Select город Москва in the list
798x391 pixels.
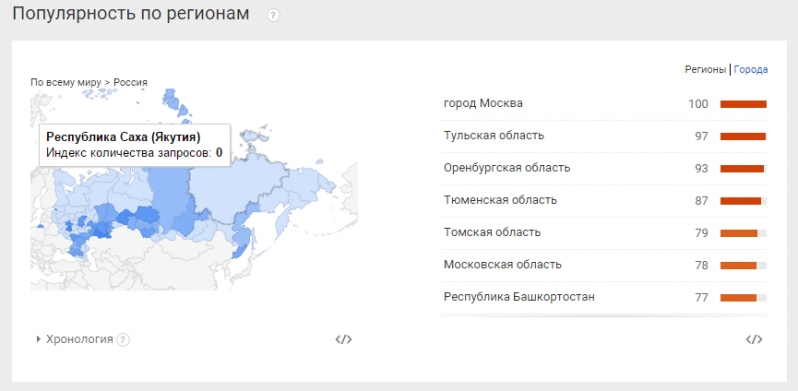(x=604, y=104)
